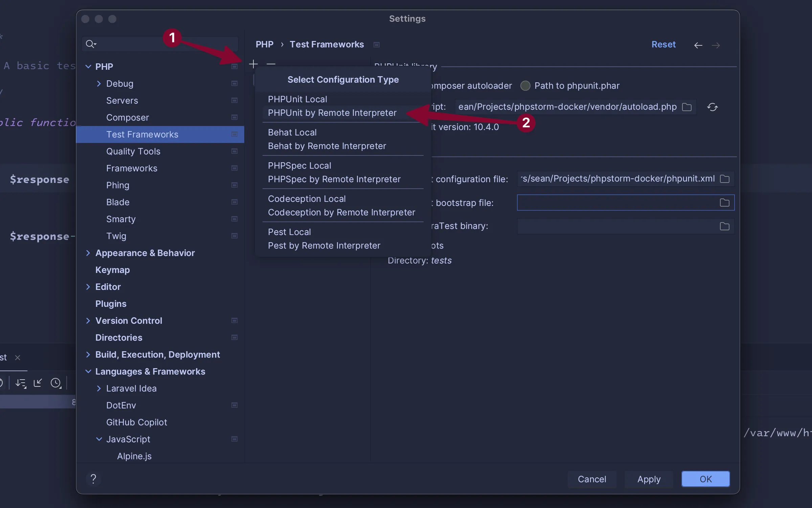Expand Appearance & Behavior section
The image size is (812, 508).
point(88,253)
